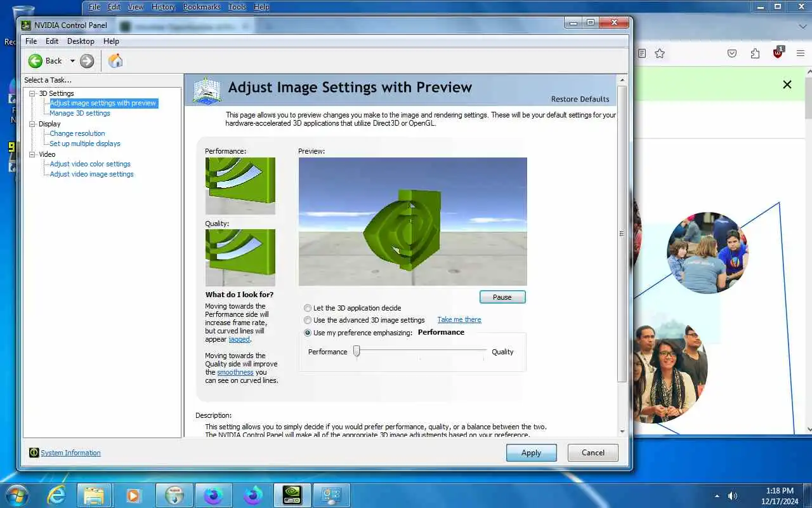Image resolution: width=812 pixels, height=508 pixels.
Task: Select Use my preference emphasizing option
Action: point(308,333)
